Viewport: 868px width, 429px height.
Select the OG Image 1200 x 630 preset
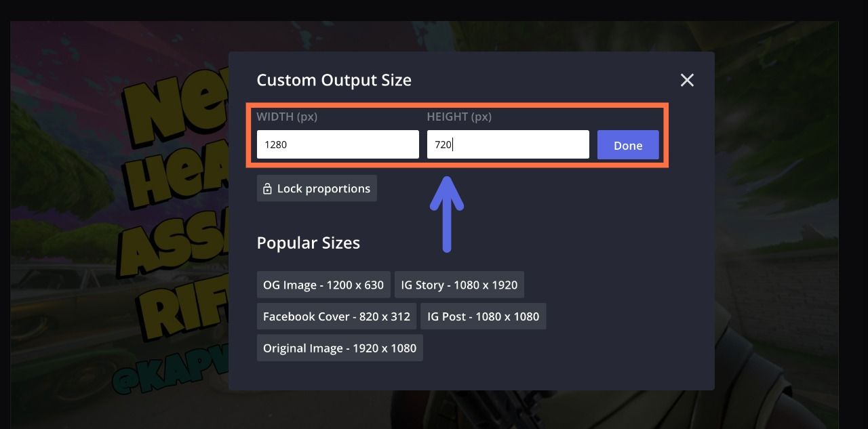click(x=323, y=285)
